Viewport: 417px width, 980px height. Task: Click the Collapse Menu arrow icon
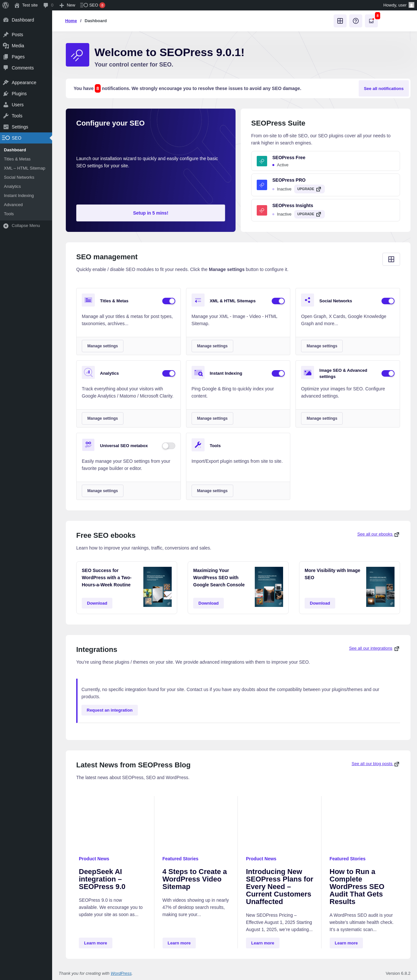click(6, 226)
